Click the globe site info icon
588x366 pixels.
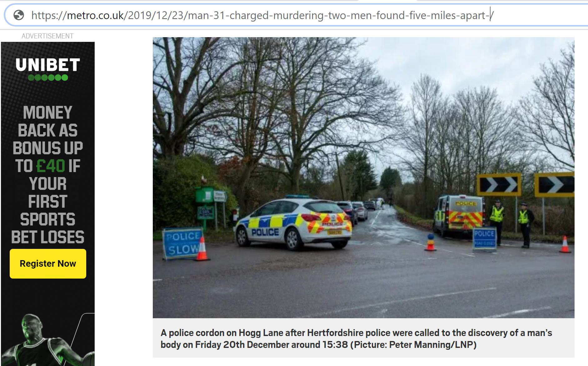coord(19,15)
